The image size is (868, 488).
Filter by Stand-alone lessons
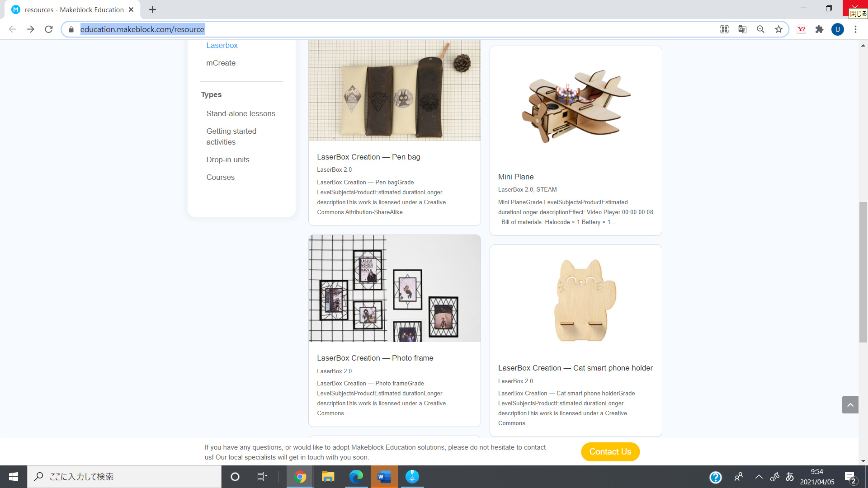(241, 113)
